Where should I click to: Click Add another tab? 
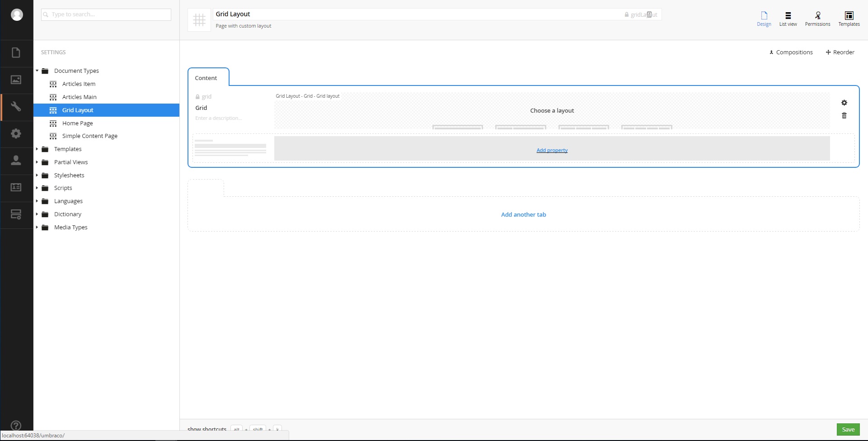tap(523, 215)
